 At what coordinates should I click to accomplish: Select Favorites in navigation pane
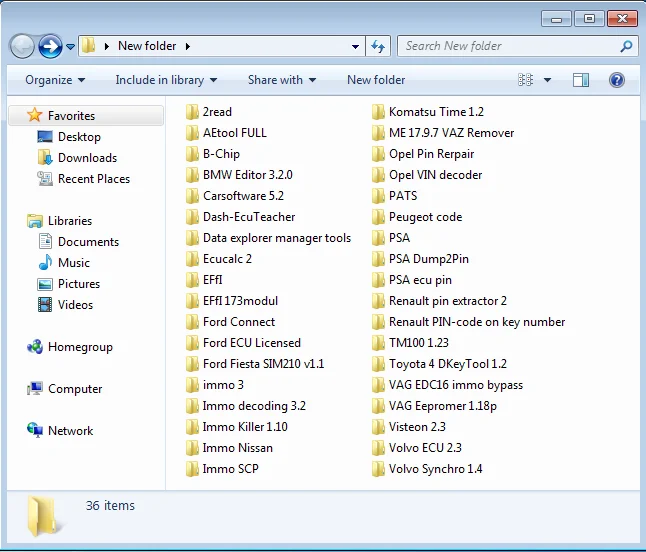(87, 115)
